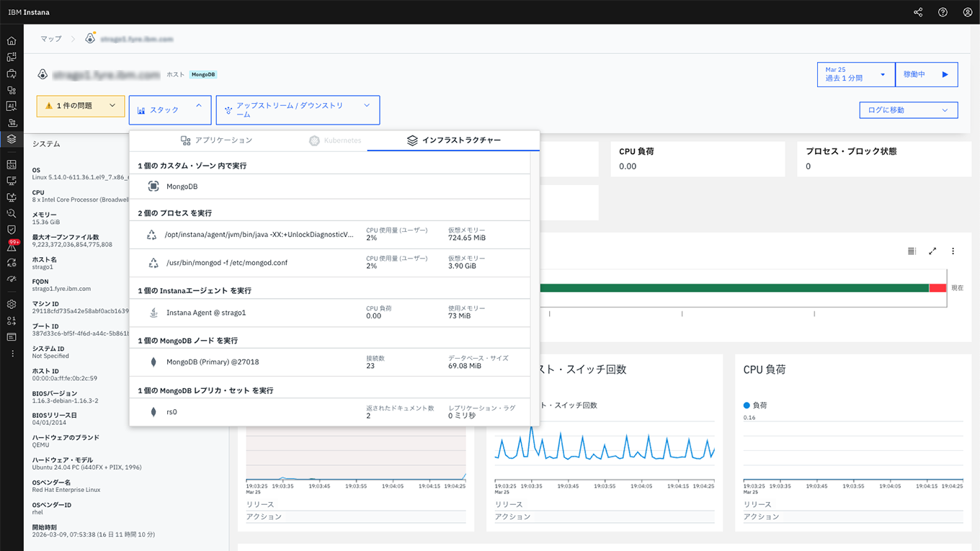Open the shield security icon in sidebar

(12, 230)
